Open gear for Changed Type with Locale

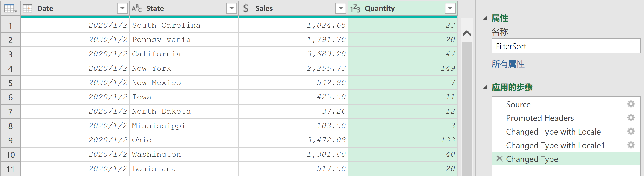[631, 132]
